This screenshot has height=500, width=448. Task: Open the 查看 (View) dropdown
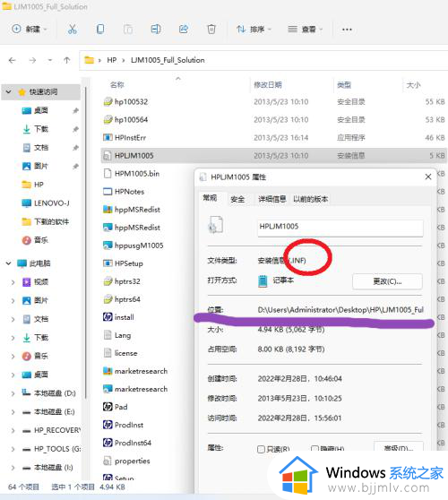tap(306, 30)
